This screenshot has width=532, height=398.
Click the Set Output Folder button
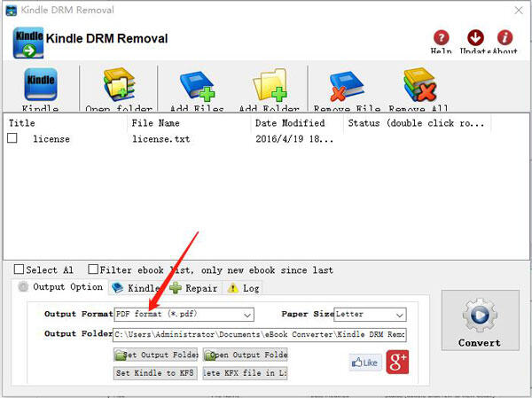[155, 355]
